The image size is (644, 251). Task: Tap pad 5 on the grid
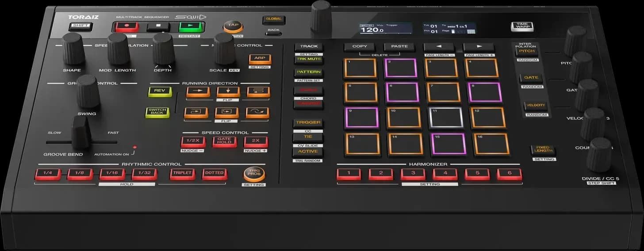coord(361,92)
